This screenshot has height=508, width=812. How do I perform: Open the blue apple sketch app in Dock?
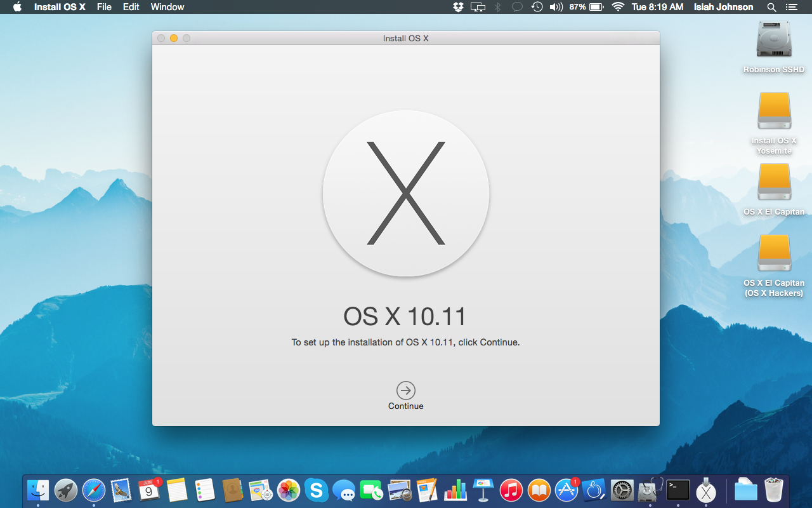click(x=594, y=490)
